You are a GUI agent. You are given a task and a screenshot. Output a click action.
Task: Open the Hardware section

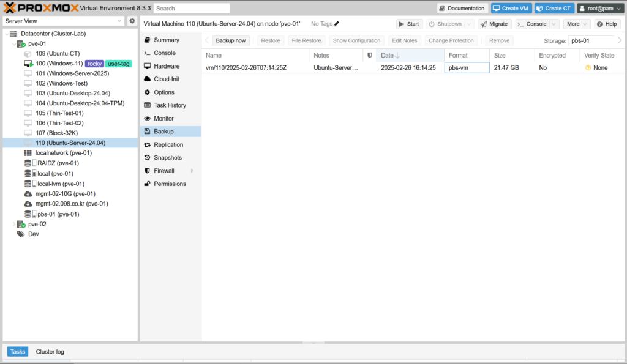(x=166, y=66)
